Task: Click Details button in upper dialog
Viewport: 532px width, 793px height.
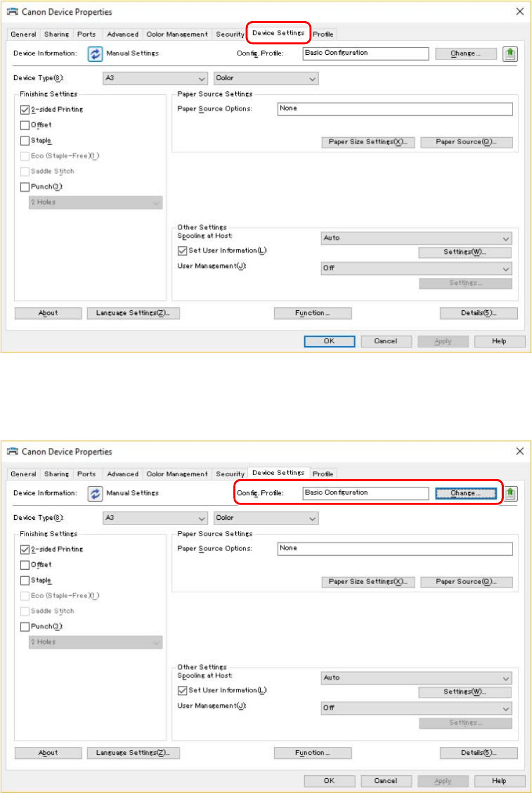Action: point(478,313)
